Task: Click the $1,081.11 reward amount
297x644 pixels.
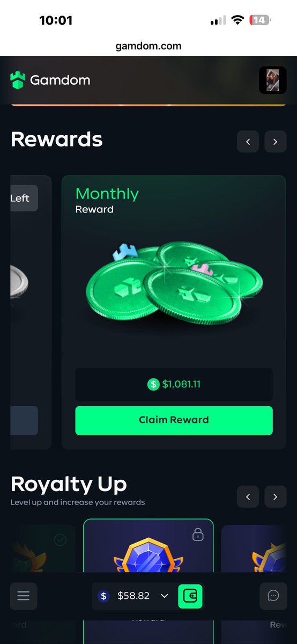Action: (181, 384)
